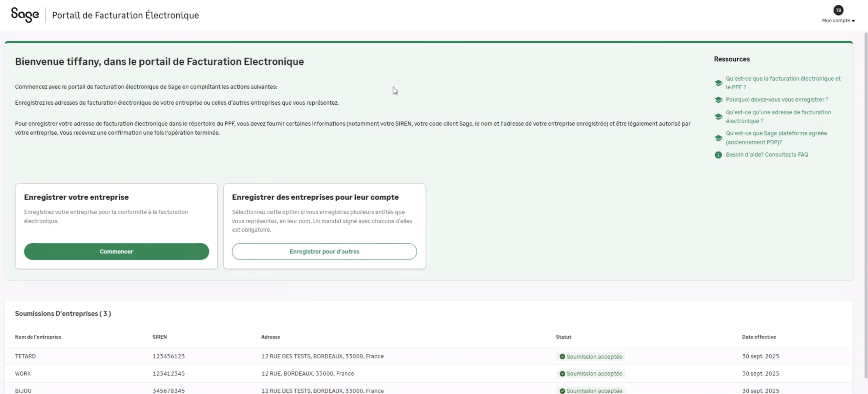Image resolution: width=868 pixels, height=394 pixels.
Task: Select the BIJOU company row
Action: click(23, 391)
